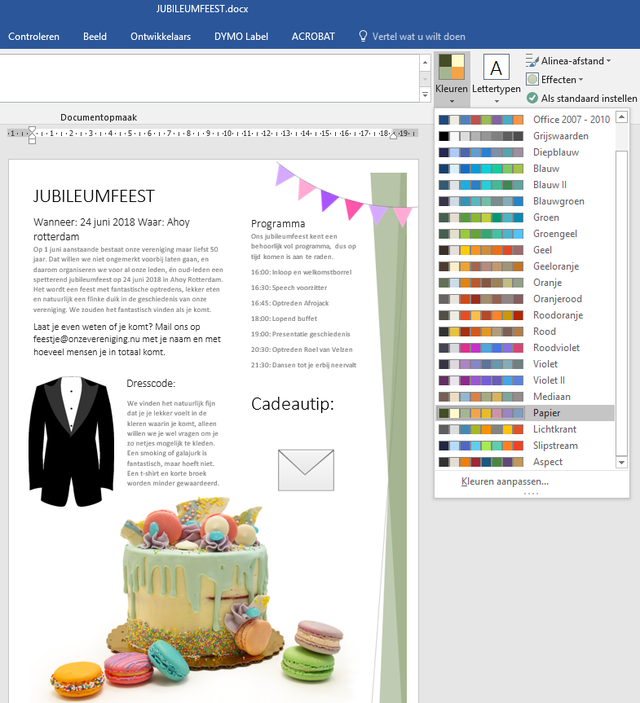
Task: Choose the Grijswaarden color scheme
Action: coord(525,136)
